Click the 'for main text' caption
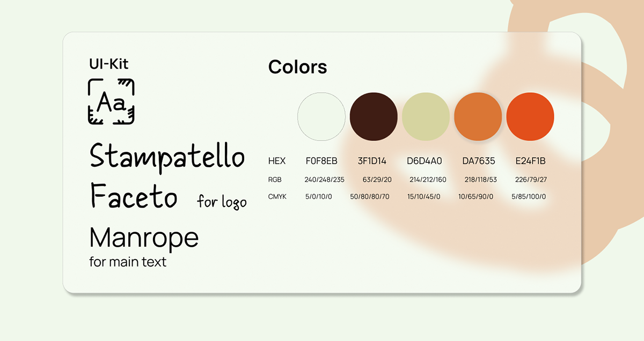This screenshot has height=341, width=644. 128,262
